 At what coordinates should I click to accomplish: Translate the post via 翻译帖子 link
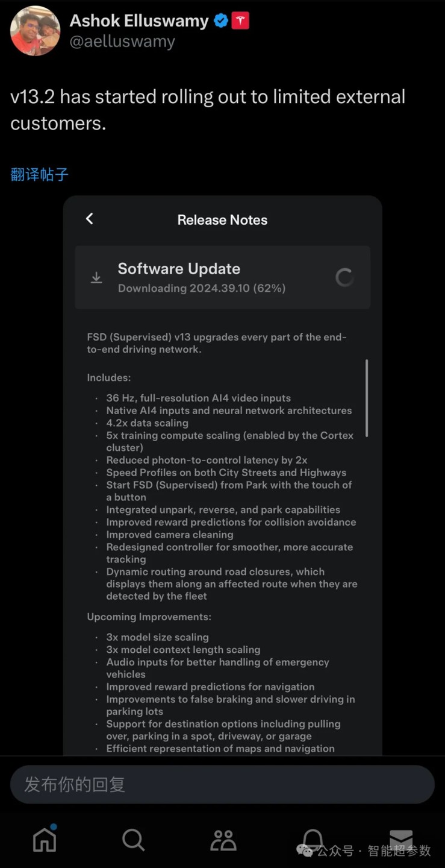tap(40, 175)
